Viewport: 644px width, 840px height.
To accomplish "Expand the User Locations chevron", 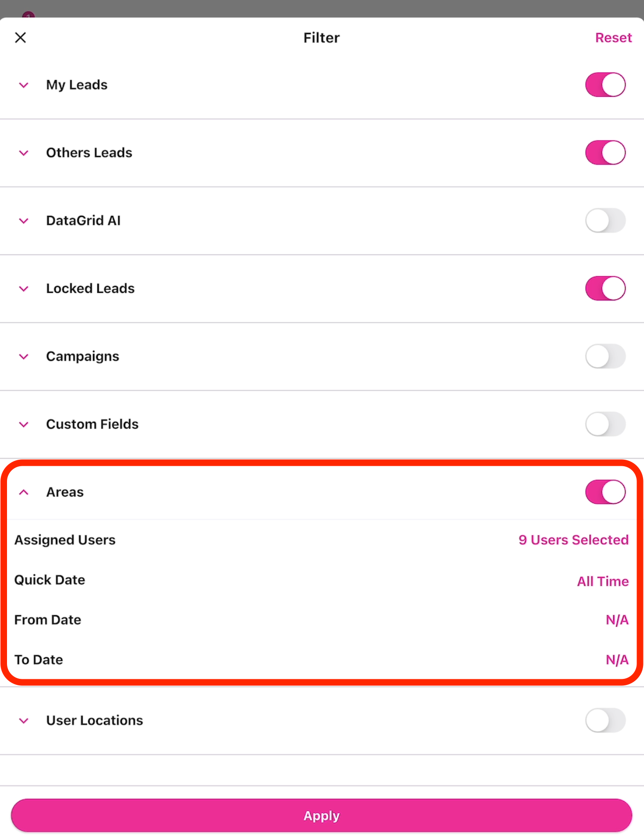I will pyautogui.click(x=24, y=720).
